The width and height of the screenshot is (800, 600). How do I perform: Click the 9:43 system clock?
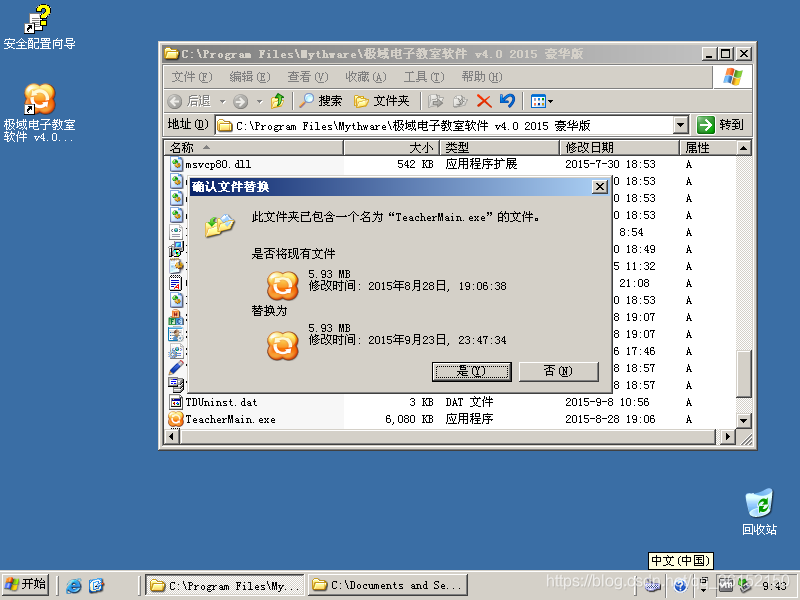tap(774, 586)
